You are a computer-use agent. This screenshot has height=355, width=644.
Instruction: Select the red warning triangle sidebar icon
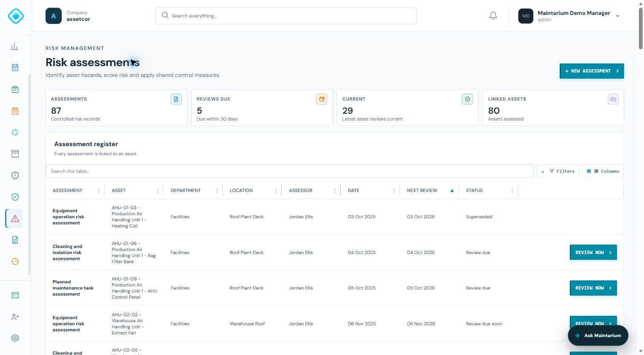pyautogui.click(x=15, y=219)
